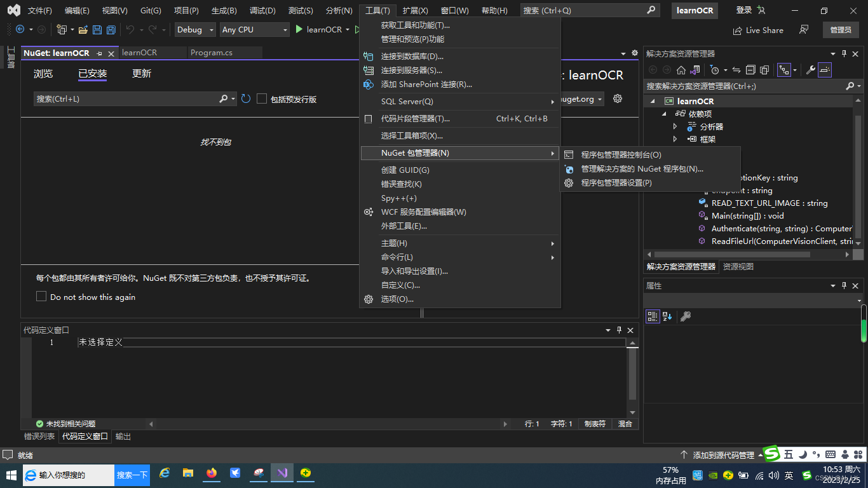Viewport: 868px width, 488px height.
Task: Check the include prerelease checkbox
Action: (262, 98)
